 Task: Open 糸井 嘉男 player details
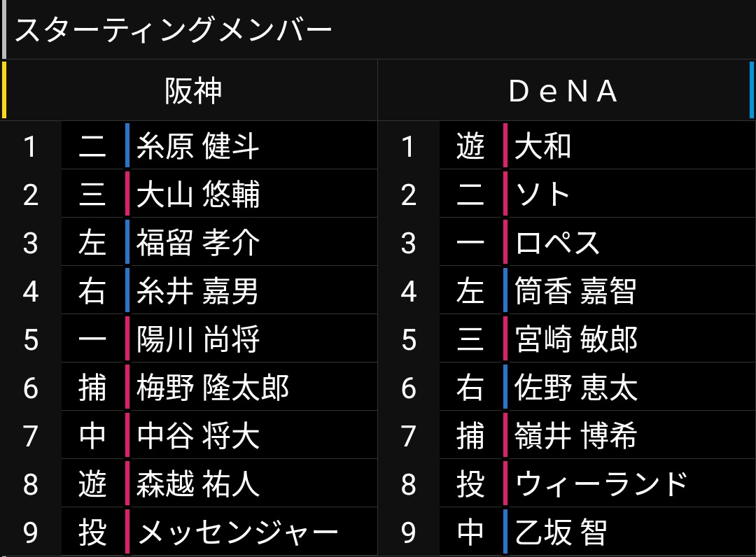click(198, 291)
